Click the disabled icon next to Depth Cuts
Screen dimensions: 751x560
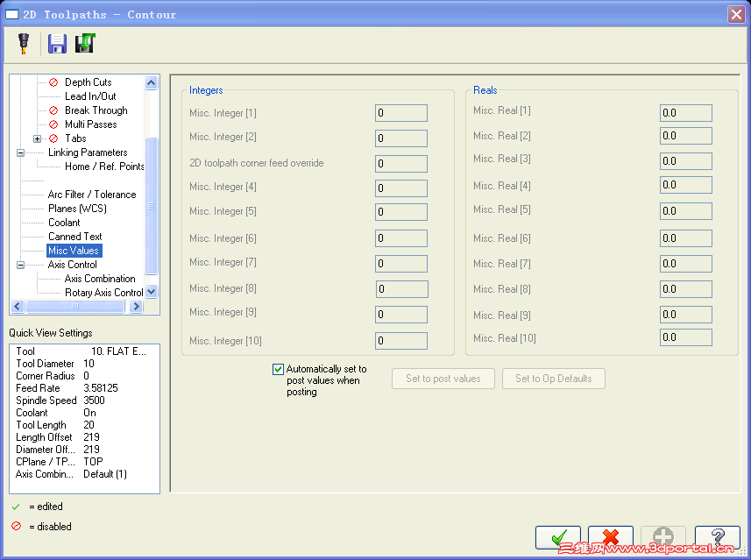click(53, 82)
